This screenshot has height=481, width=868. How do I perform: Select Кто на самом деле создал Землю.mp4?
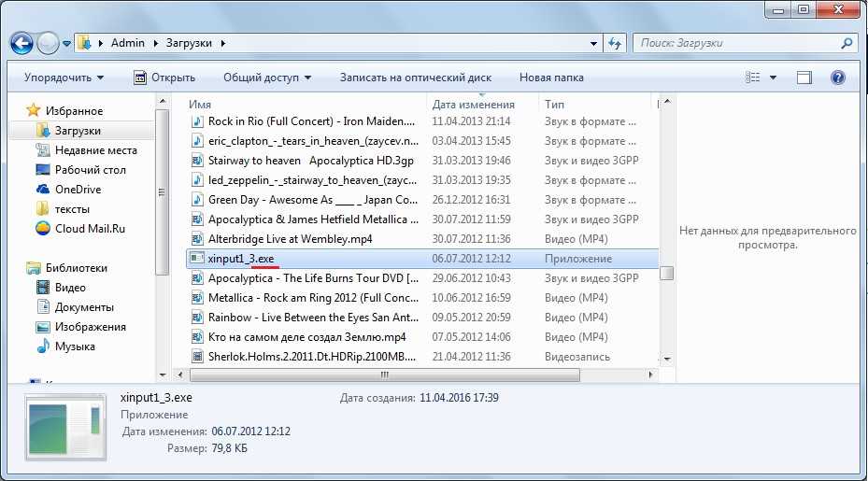click(306, 337)
